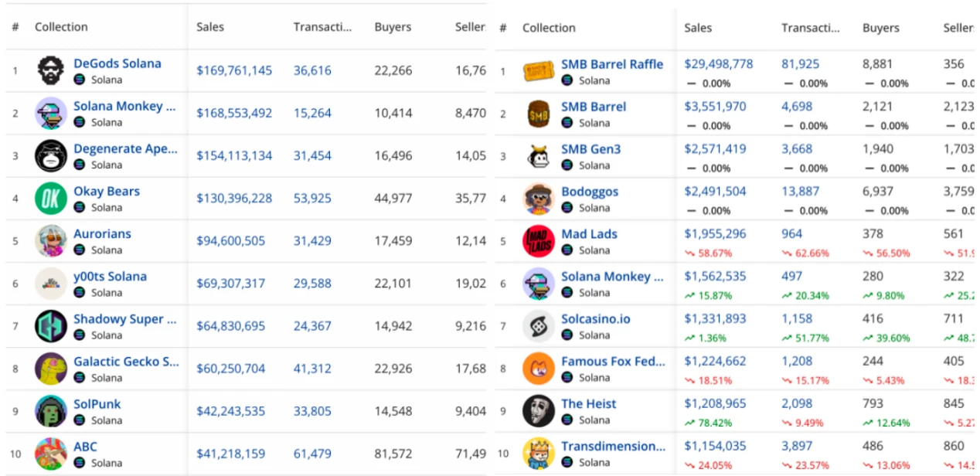Sort left table by Buyers column

(393, 27)
